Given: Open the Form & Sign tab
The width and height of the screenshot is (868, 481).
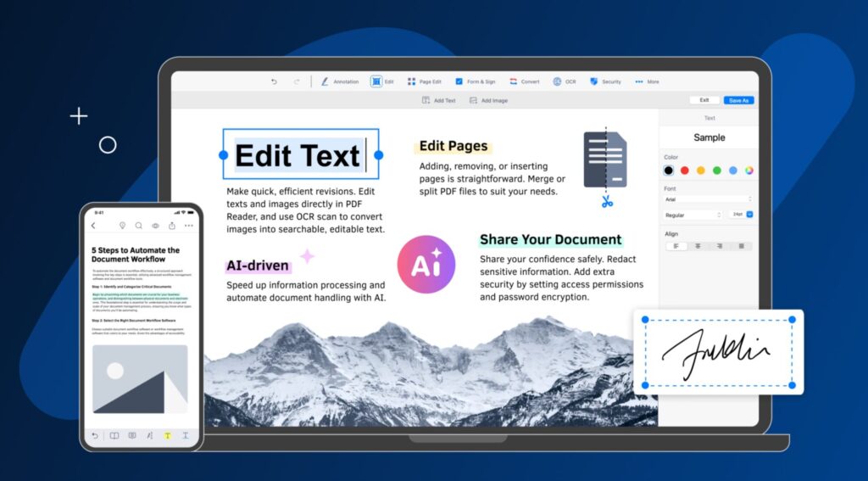Looking at the screenshot, I should coord(475,81).
